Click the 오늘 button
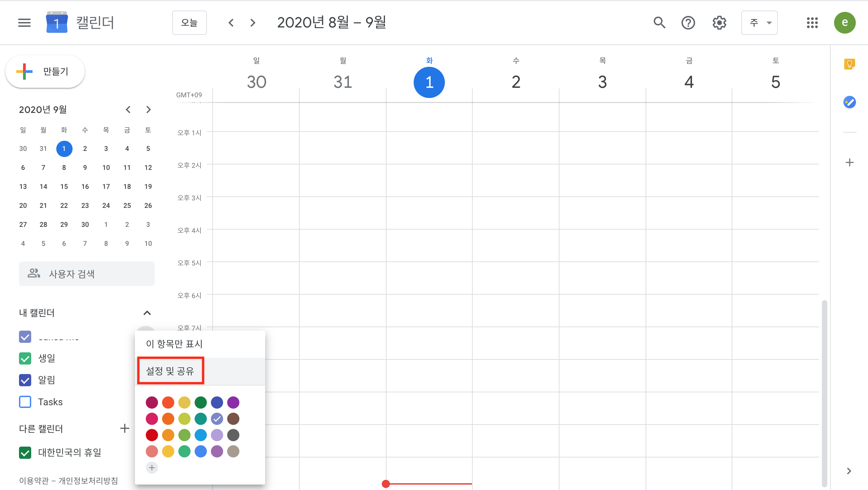 pyautogui.click(x=189, y=23)
